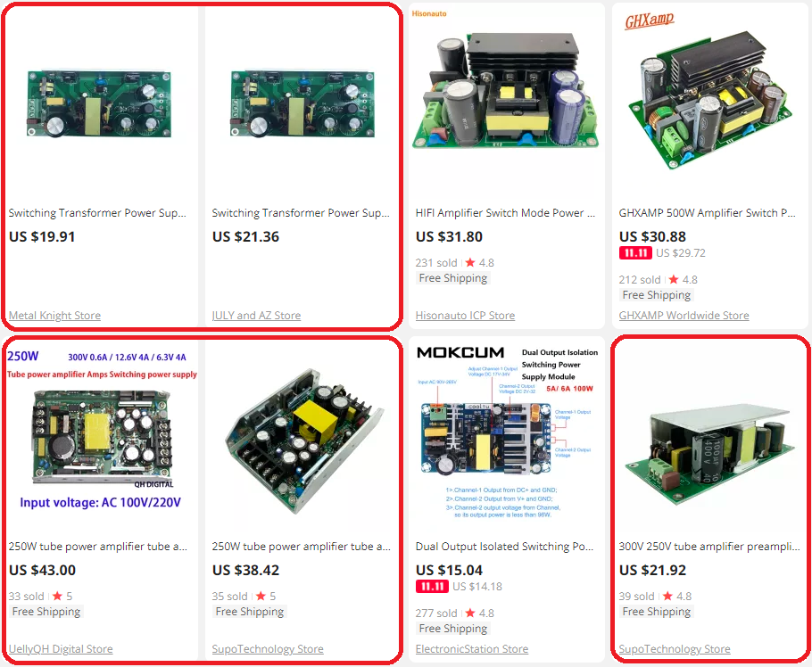
Task: Select the 250W QH Digital power supply image
Action: point(102,434)
